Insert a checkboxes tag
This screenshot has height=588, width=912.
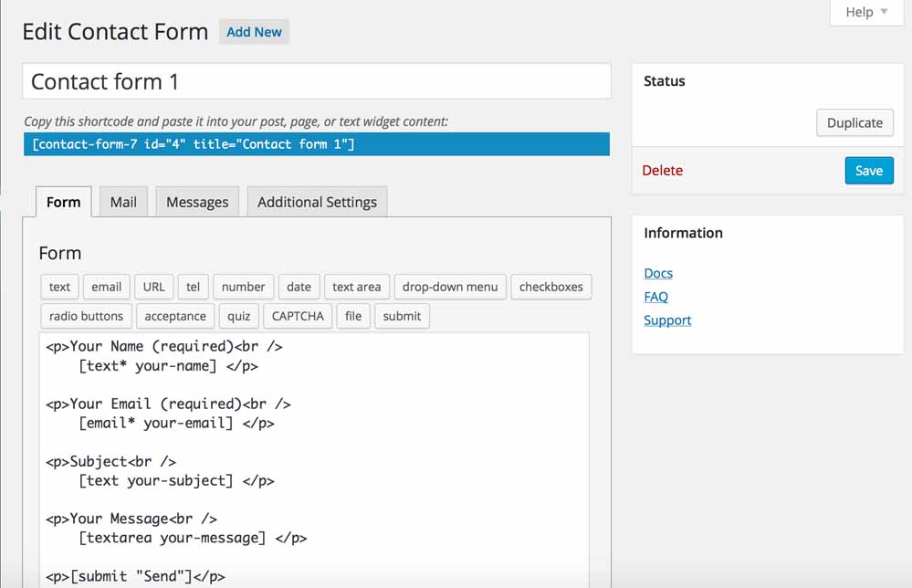coord(550,287)
